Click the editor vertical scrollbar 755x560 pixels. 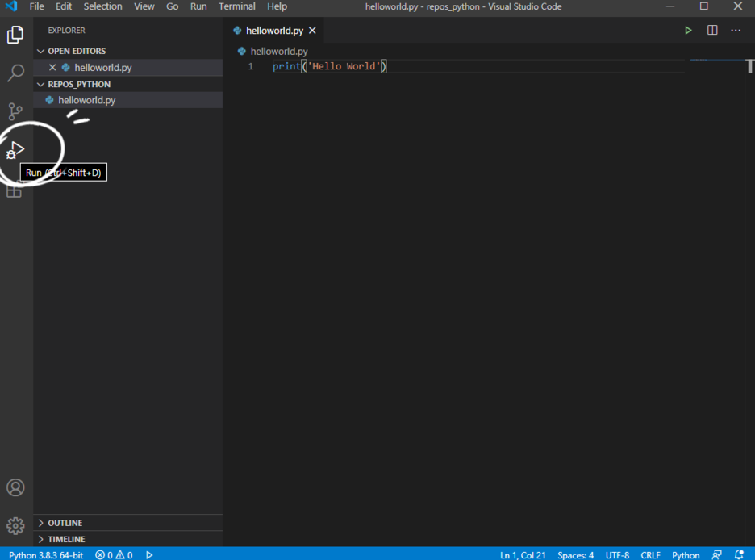click(750, 66)
